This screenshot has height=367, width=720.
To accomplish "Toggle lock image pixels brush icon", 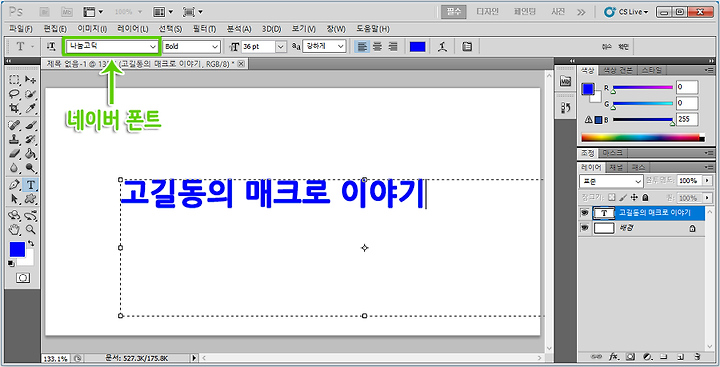I will point(623,198).
